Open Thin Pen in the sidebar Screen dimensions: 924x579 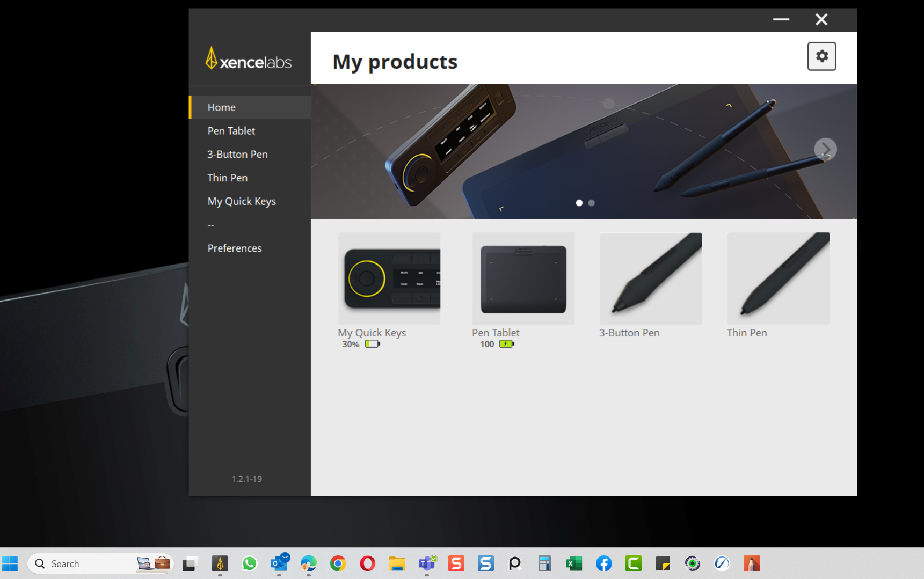[x=250, y=178]
